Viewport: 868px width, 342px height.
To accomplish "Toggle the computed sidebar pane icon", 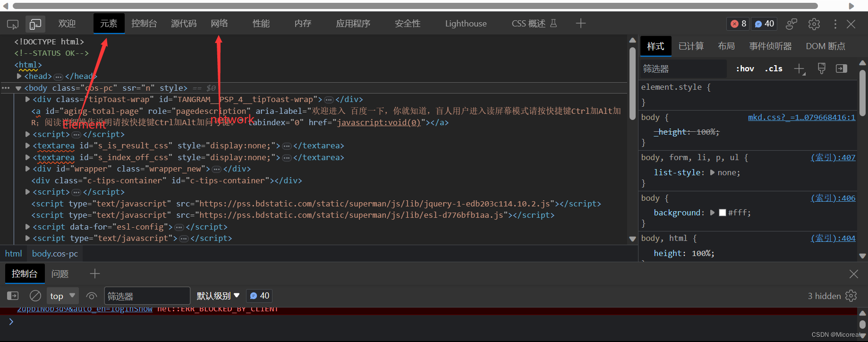I will pos(842,69).
